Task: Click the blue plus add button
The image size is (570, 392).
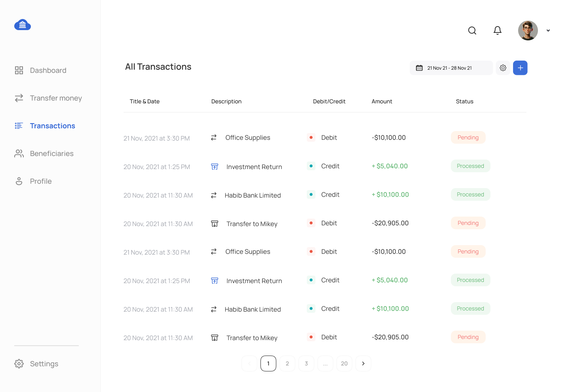Action: (520, 68)
